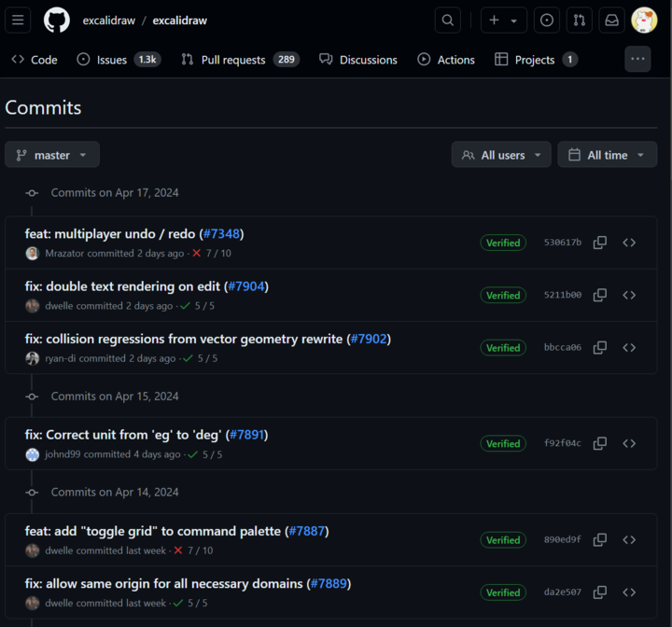Open commit feat: add "toggle grid" to command palette

[x=154, y=532]
